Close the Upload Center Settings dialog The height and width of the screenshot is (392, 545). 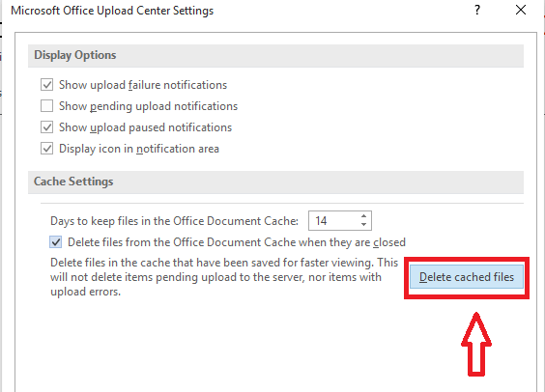521,10
